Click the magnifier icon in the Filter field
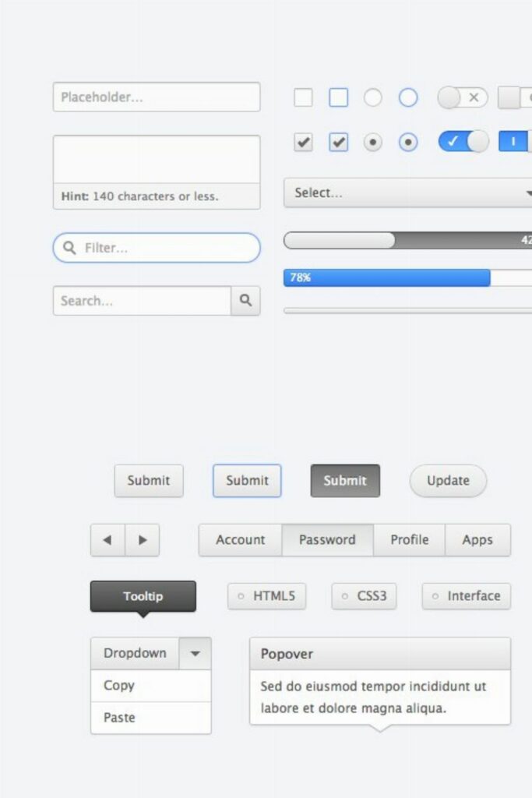 coord(69,248)
